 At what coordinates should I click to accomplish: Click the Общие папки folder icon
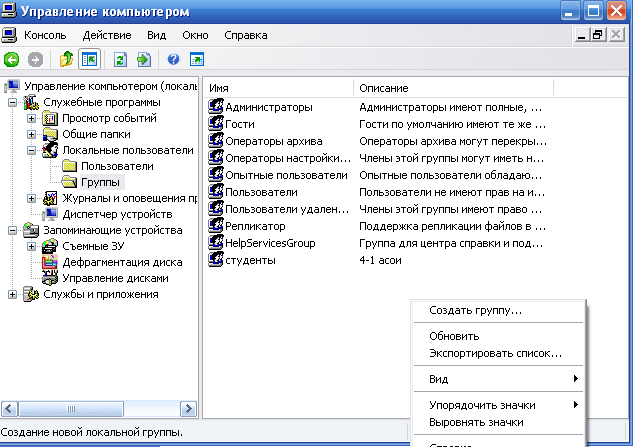[x=50, y=134]
